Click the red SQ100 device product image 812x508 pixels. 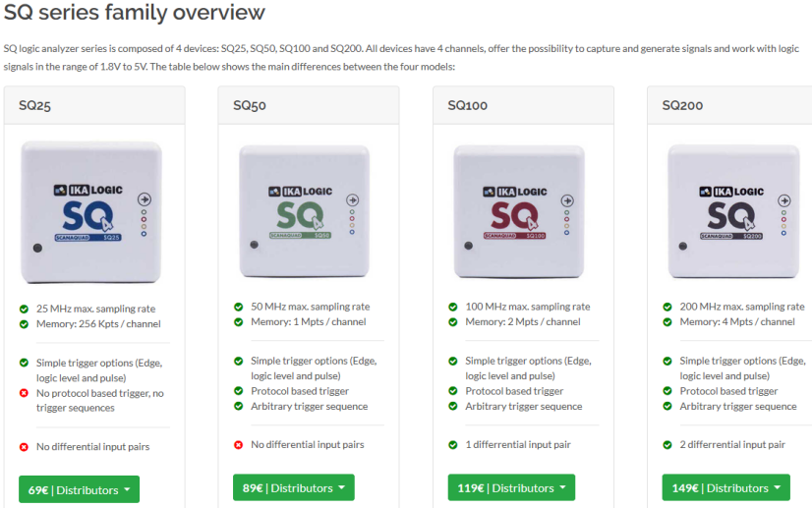(x=519, y=211)
